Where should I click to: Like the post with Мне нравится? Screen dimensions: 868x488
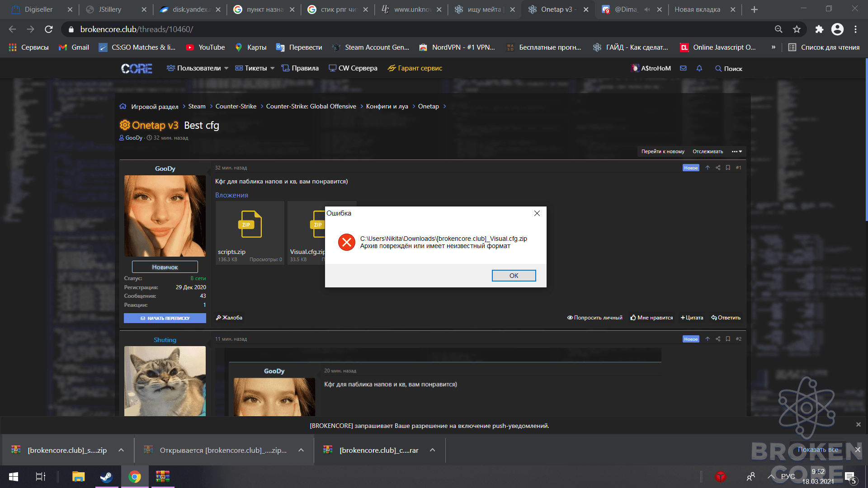click(651, 318)
